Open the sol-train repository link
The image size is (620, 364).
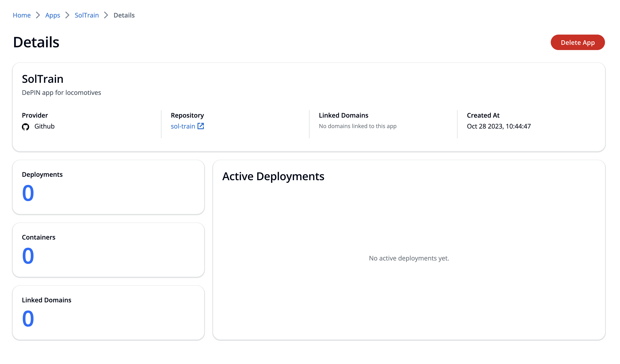pos(183,126)
